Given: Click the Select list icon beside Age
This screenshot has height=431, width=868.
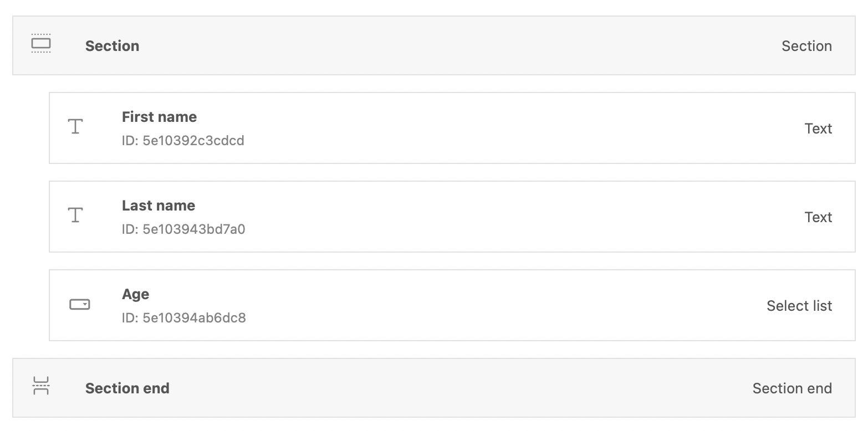Looking at the screenshot, I should (x=79, y=304).
